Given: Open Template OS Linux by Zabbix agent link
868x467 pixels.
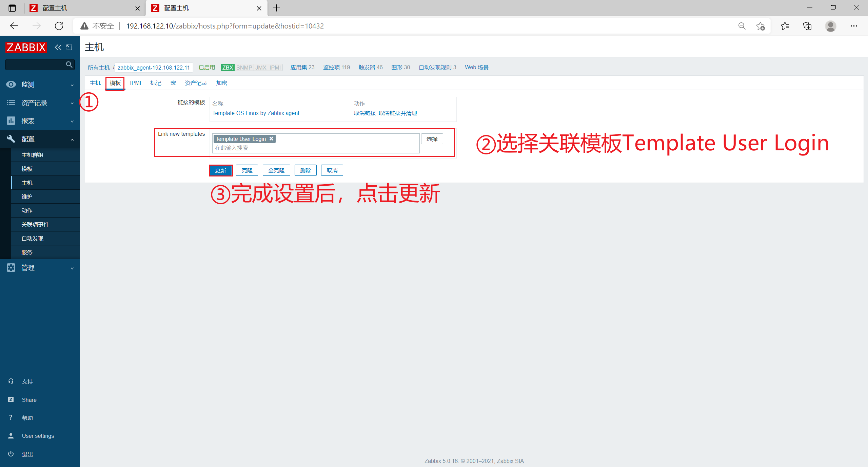Looking at the screenshot, I should pos(256,113).
